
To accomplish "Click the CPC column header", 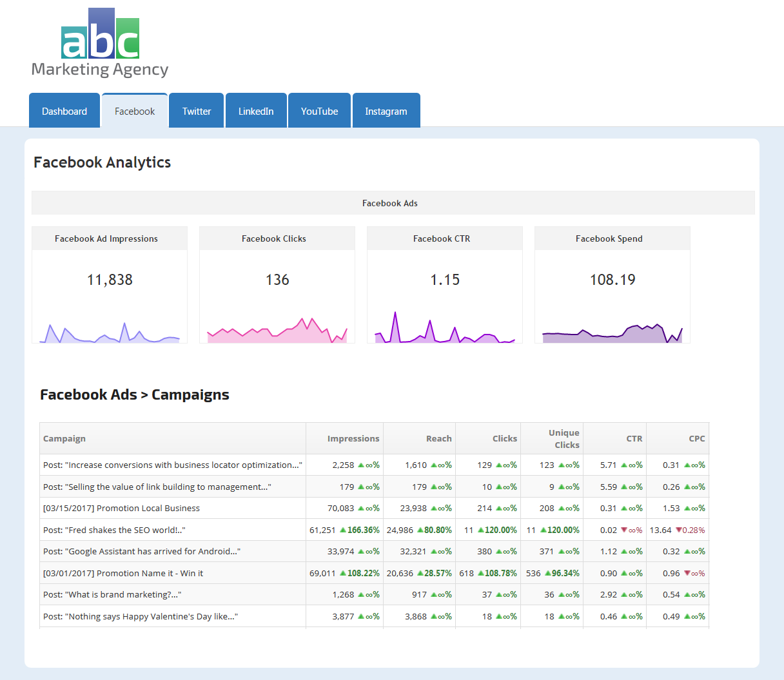I will (x=696, y=439).
